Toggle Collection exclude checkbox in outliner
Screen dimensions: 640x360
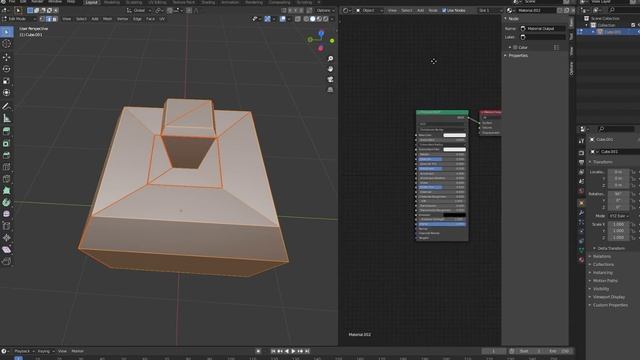tap(633, 25)
